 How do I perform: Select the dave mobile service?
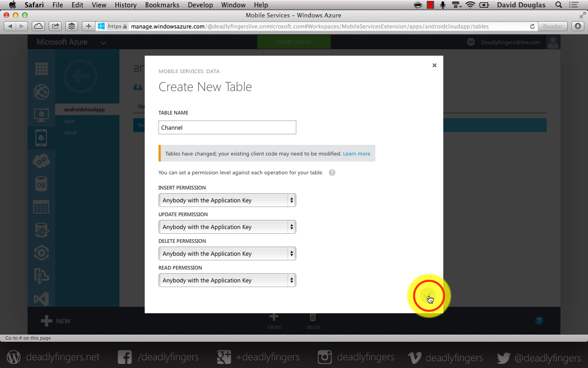point(69,121)
